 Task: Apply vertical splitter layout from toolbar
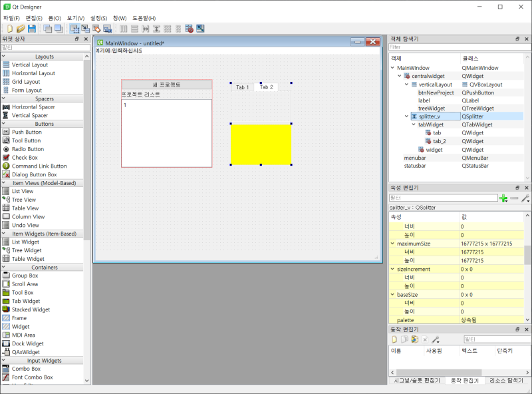tap(156, 29)
